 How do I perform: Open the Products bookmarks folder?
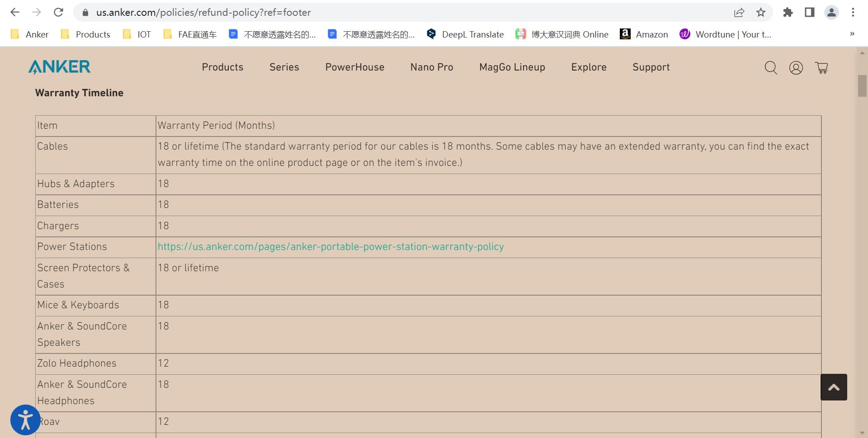pos(85,34)
